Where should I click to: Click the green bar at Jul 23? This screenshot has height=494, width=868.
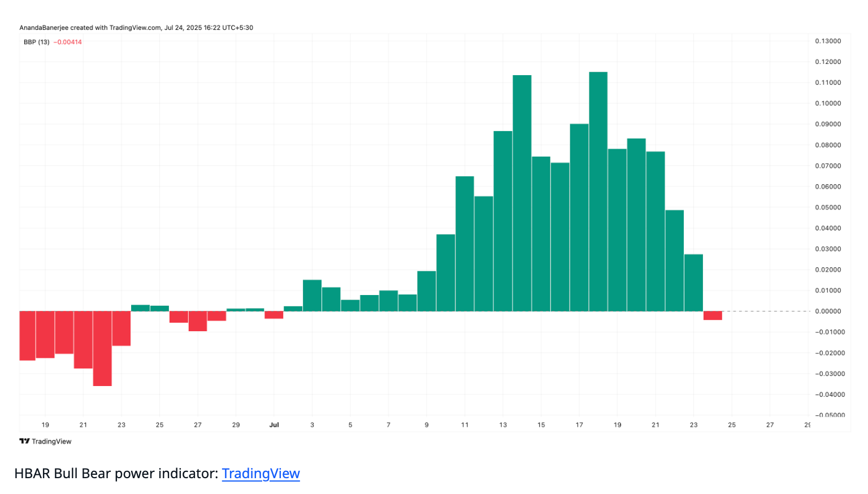[x=693, y=283]
